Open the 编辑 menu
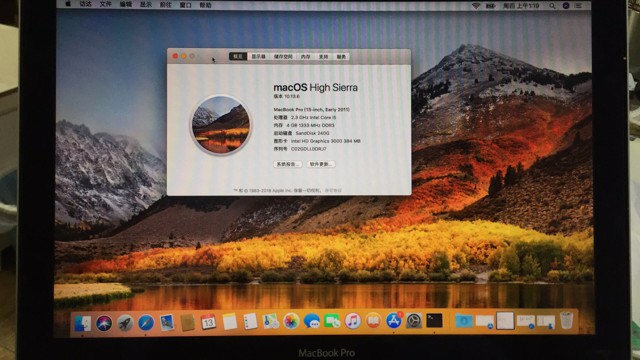640x360 pixels. click(x=126, y=4)
